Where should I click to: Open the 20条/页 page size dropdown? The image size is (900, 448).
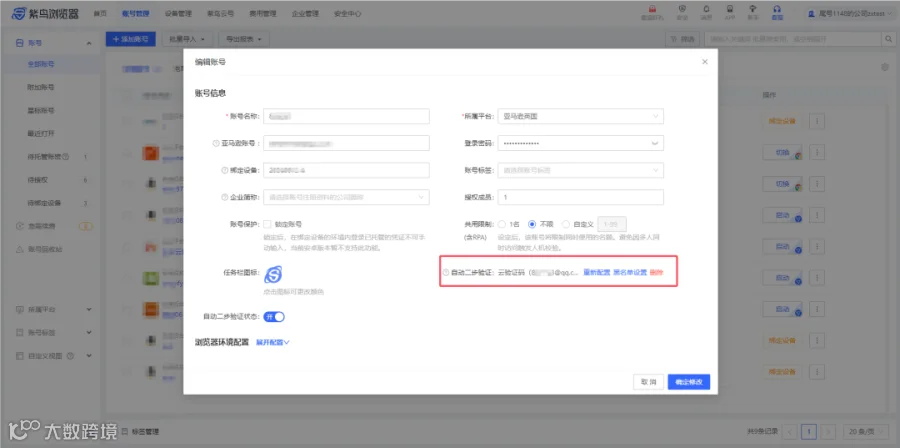866,431
